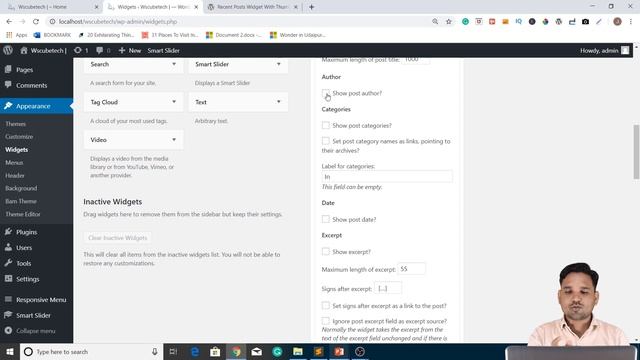The width and height of the screenshot is (640, 360).
Task: Click the Settings icon in sidebar
Action: (8, 279)
